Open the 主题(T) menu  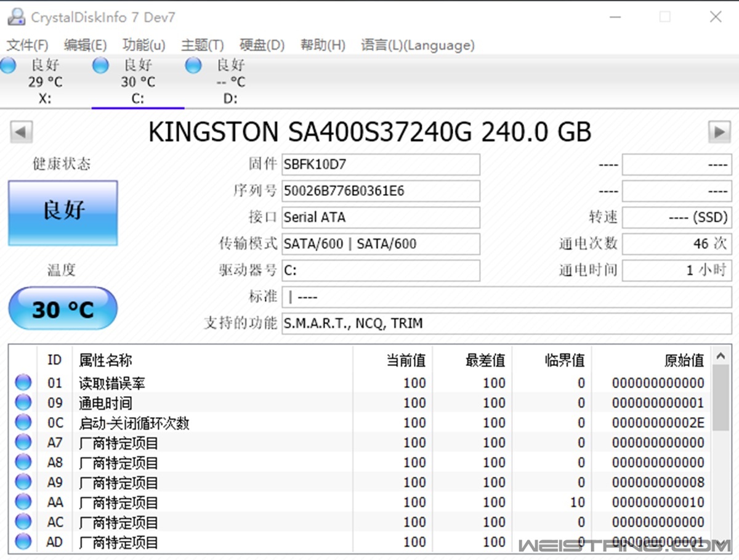click(x=203, y=45)
